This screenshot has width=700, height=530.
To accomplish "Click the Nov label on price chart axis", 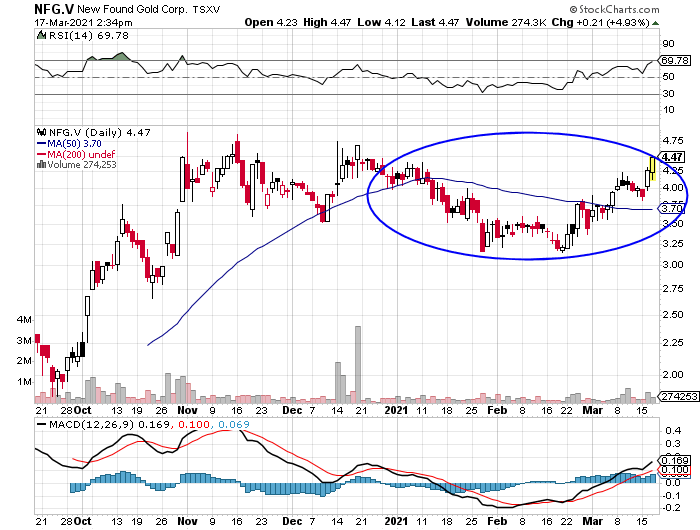I will pos(187,410).
